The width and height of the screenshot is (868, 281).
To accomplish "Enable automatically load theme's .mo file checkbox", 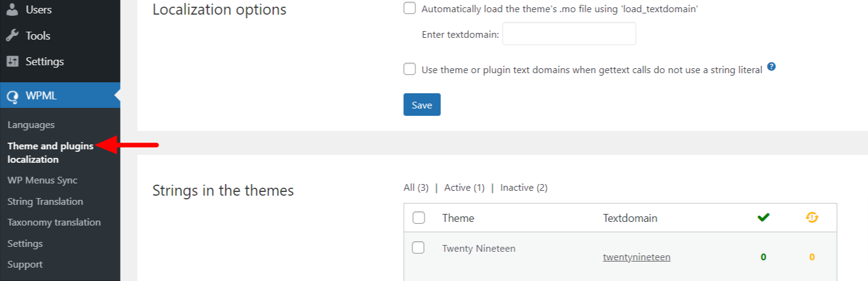I will click(x=410, y=9).
